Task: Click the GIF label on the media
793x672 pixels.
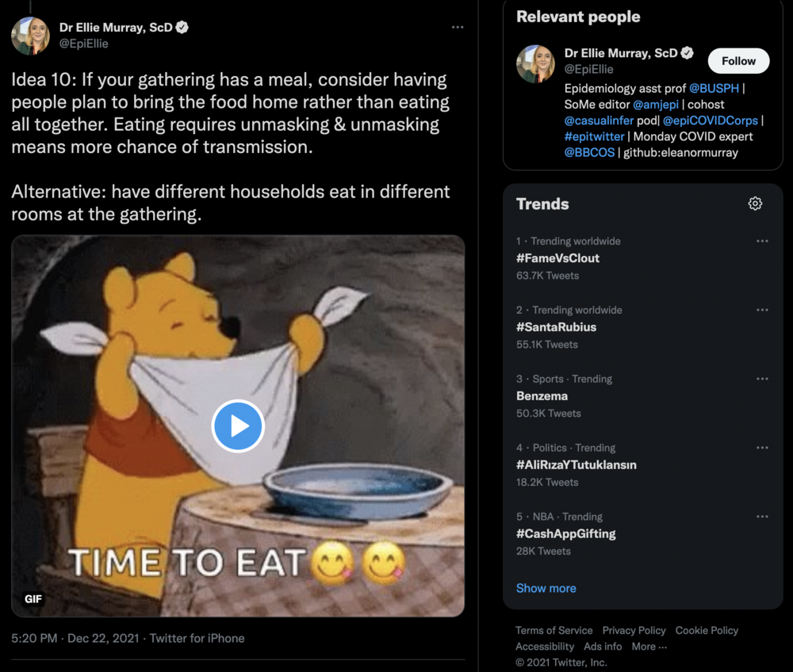Action: [33, 599]
